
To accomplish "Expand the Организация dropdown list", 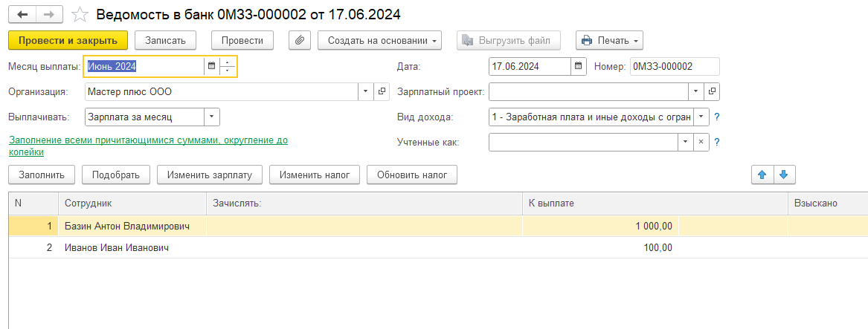I will [365, 92].
